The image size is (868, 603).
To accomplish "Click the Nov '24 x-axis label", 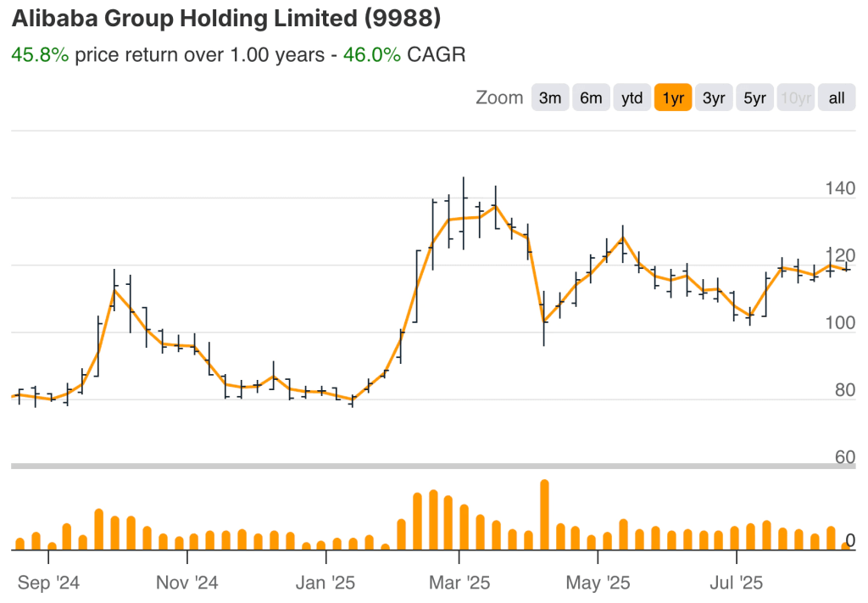I will coord(187,583).
